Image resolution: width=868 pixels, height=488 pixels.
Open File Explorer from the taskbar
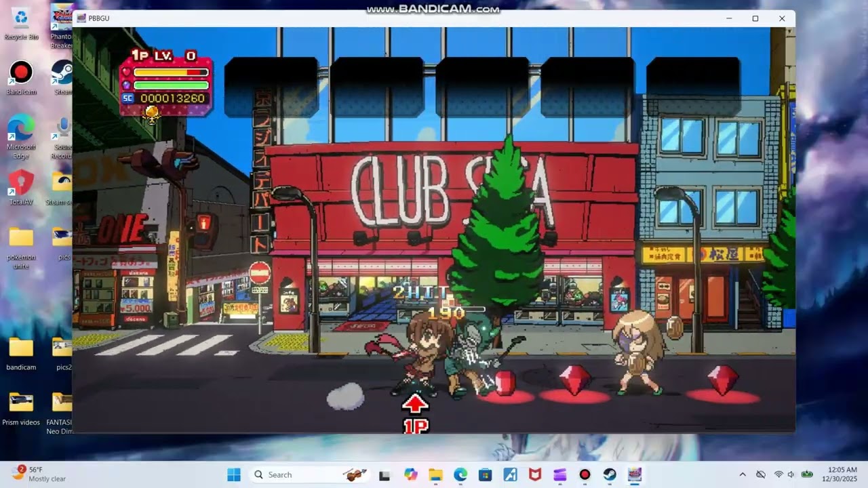tap(435, 474)
